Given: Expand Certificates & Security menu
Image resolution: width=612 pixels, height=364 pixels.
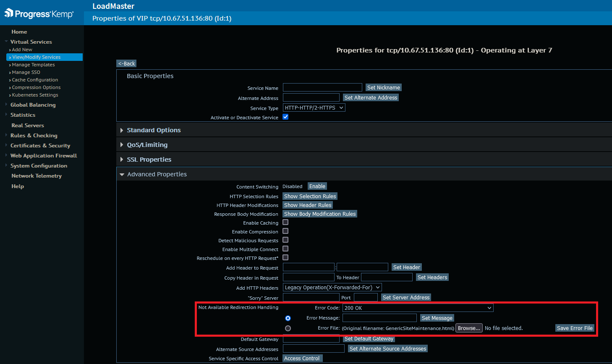Looking at the screenshot, I should (40, 146).
